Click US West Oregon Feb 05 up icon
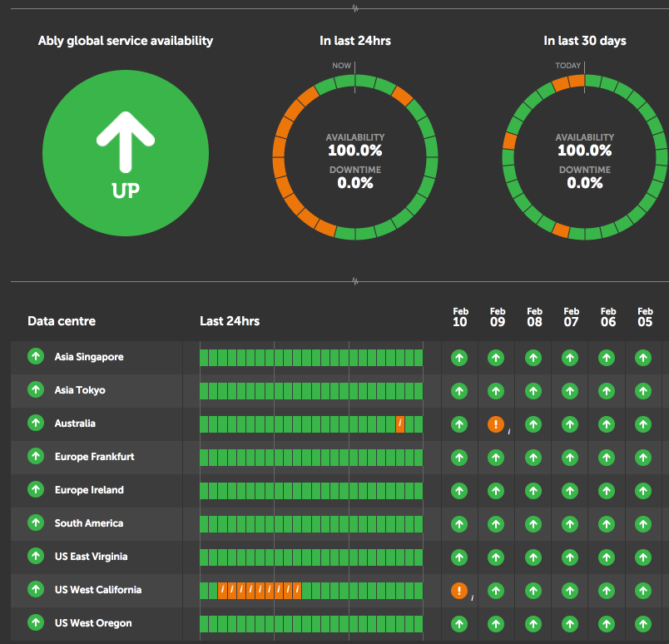Image resolution: width=669 pixels, height=644 pixels. tap(643, 624)
